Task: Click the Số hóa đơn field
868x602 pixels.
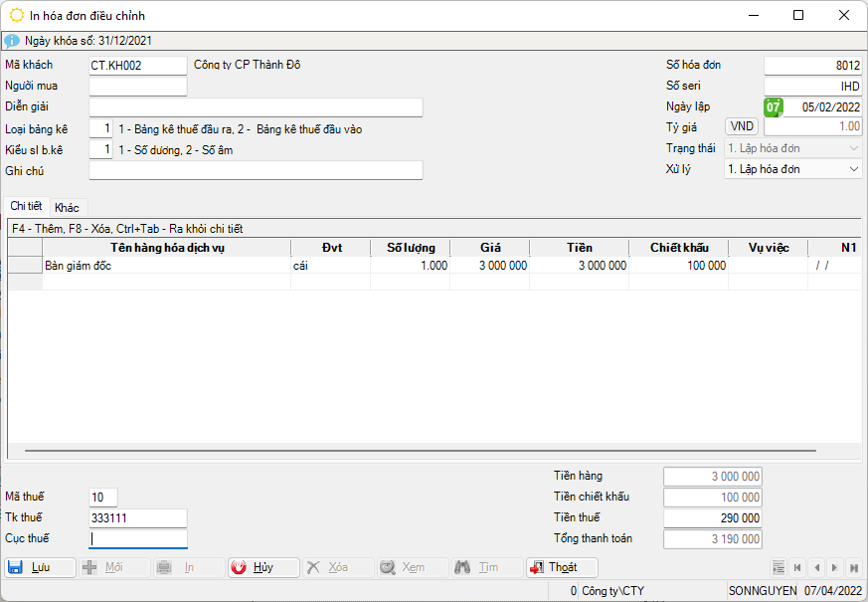Action: click(812, 66)
